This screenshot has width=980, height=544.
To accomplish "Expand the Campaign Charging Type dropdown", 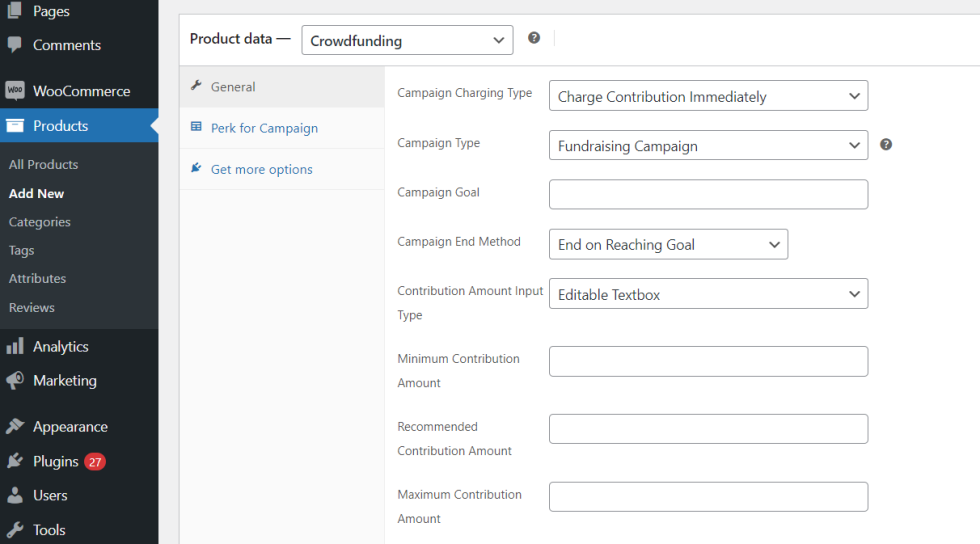I will 708,96.
